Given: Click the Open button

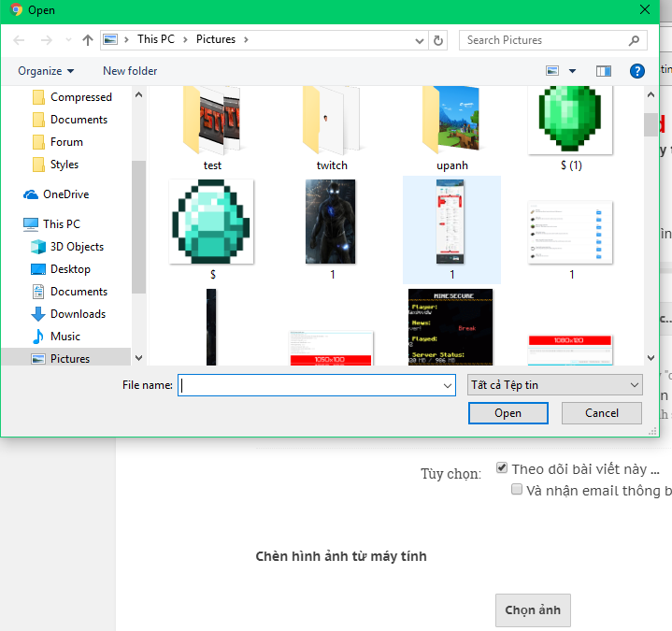Looking at the screenshot, I should coord(508,413).
